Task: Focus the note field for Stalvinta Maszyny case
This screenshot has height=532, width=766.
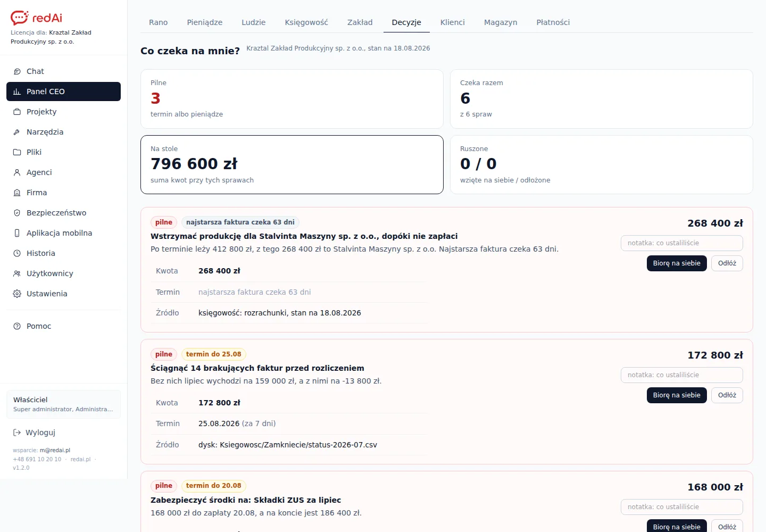Action: click(x=682, y=243)
